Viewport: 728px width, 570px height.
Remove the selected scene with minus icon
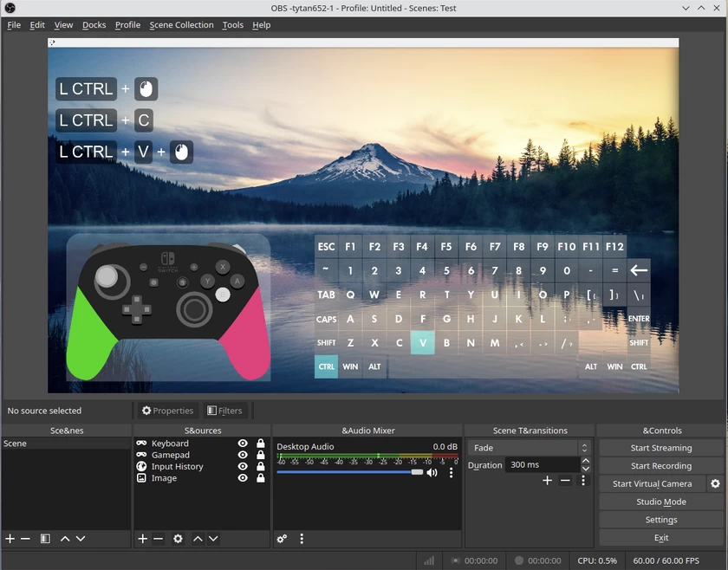click(26, 539)
